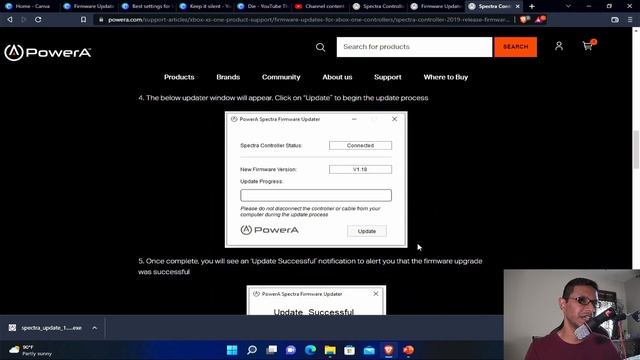Click the address bar URL
This screenshot has width=640, height=360.
click(x=308, y=20)
